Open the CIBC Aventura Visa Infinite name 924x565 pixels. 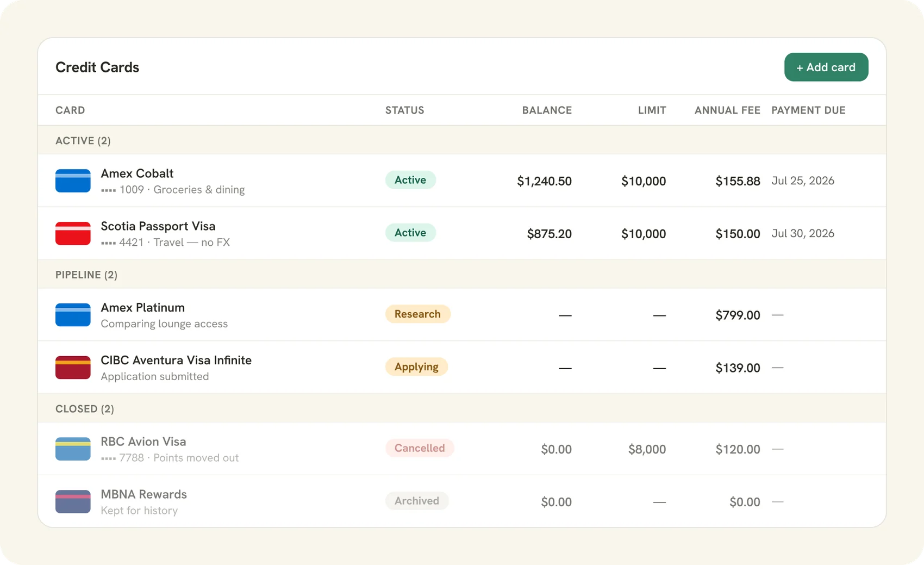(x=176, y=361)
